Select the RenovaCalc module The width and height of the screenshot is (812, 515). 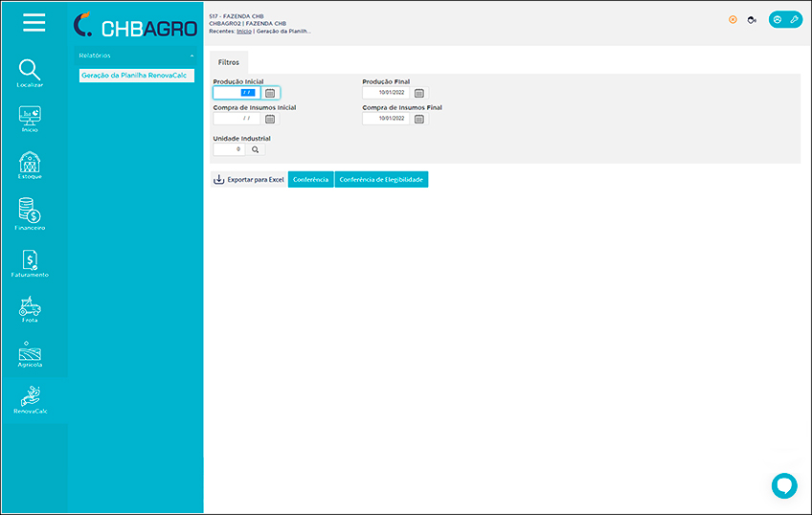pyautogui.click(x=30, y=397)
